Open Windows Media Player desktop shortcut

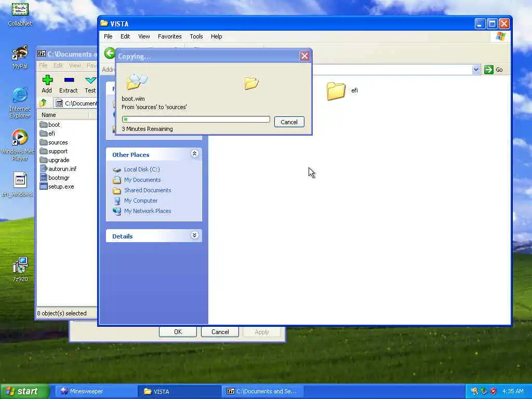point(19,145)
